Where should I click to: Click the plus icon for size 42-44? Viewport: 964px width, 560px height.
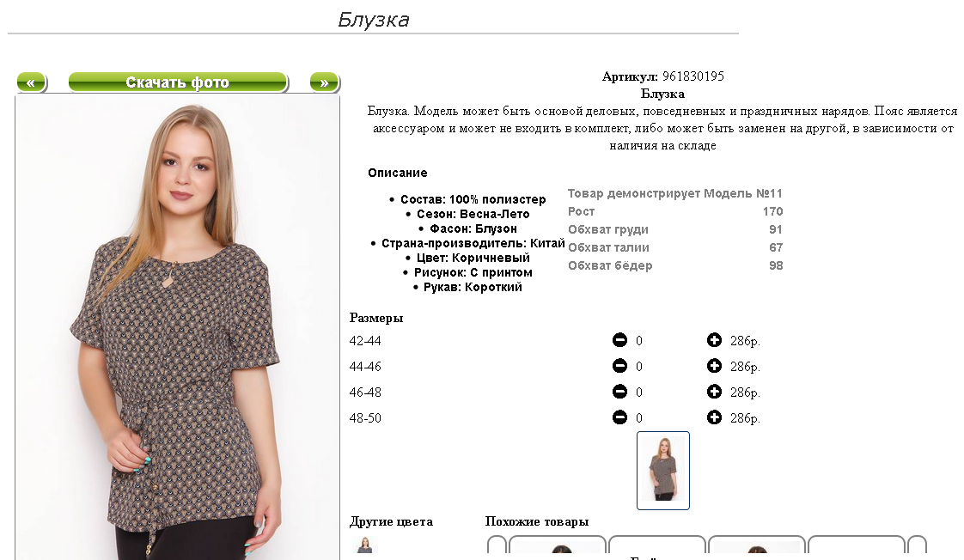[x=714, y=340]
